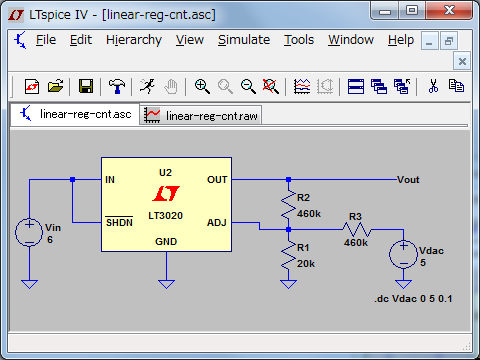Cascade windows via toolbar icon
This screenshot has height=360, width=480.
(379, 87)
